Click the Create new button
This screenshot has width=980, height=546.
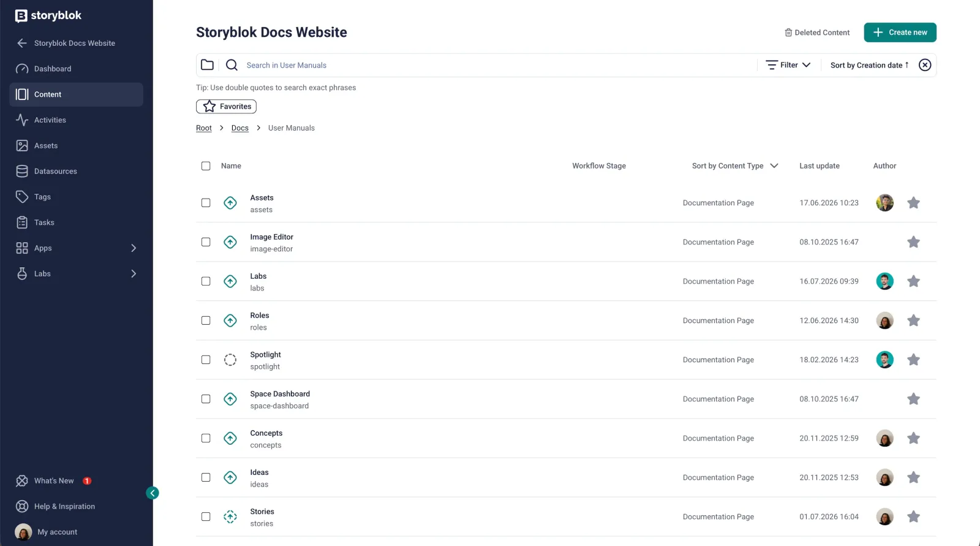[x=900, y=32]
